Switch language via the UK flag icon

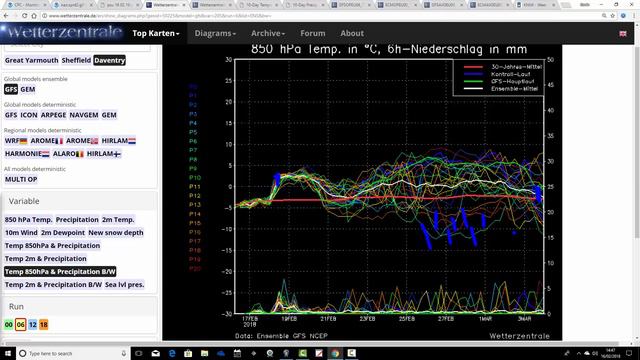pyautogui.click(x=623, y=33)
